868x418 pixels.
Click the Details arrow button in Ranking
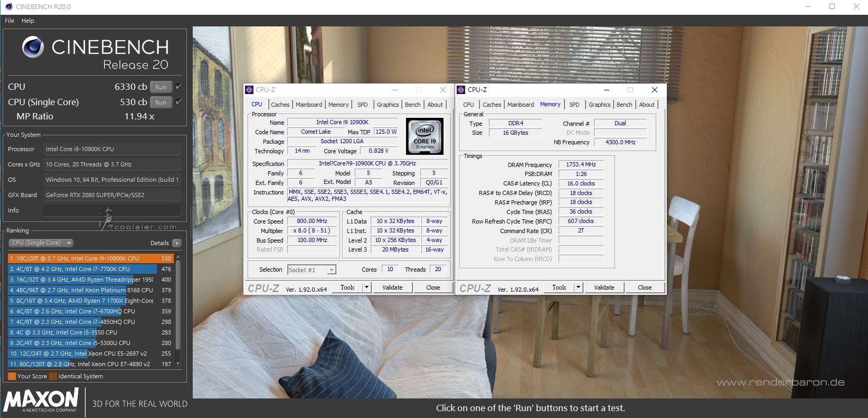click(x=177, y=243)
